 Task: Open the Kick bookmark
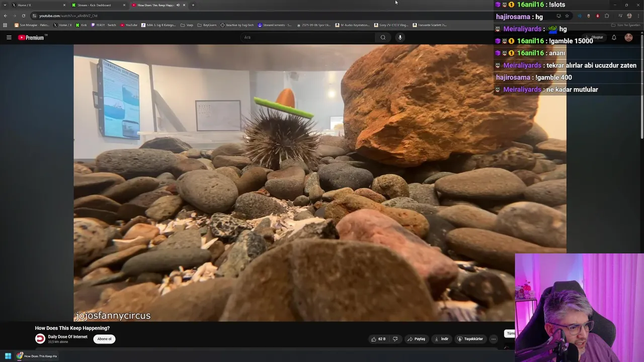[x=82, y=25]
